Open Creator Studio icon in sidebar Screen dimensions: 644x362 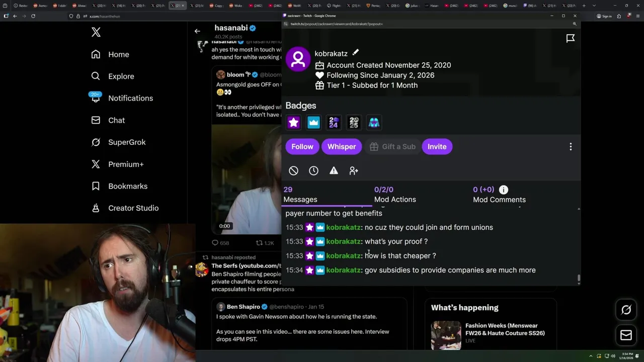point(96,208)
